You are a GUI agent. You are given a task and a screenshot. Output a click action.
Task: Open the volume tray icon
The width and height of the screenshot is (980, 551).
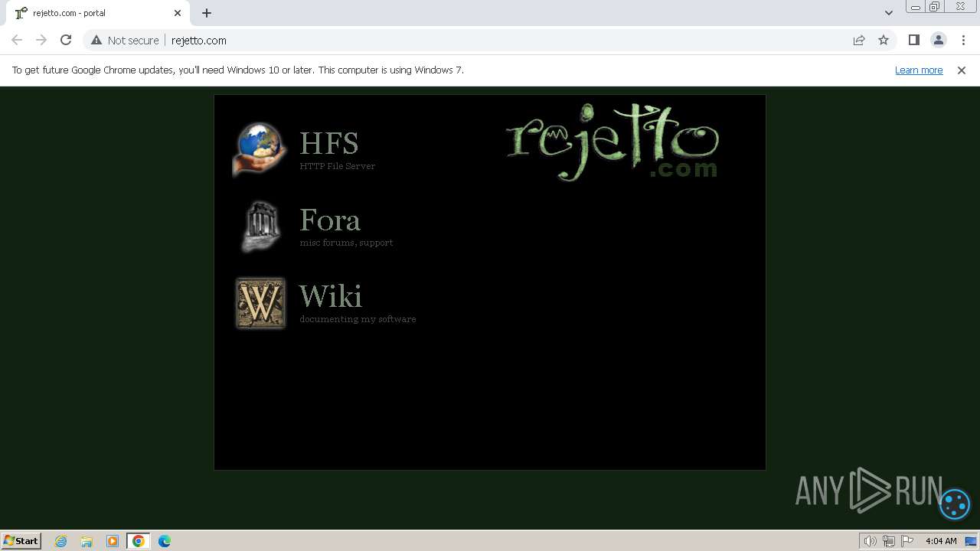tap(871, 541)
